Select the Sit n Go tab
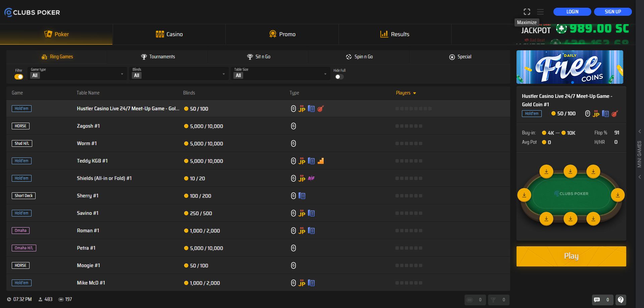644x308 pixels. [x=258, y=57]
